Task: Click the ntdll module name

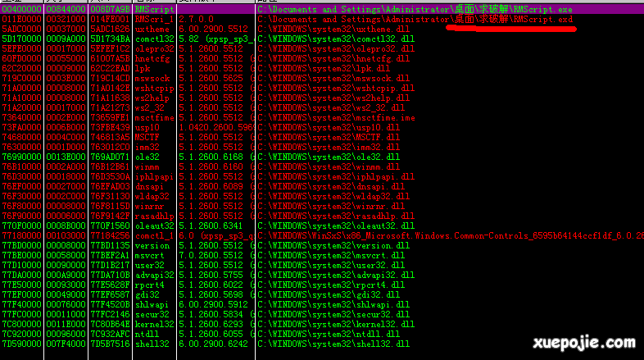Action: pyautogui.click(x=147, y=335)
